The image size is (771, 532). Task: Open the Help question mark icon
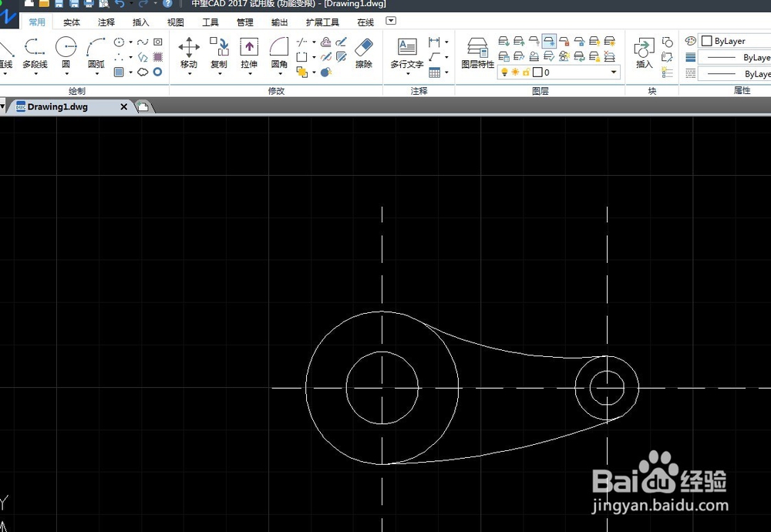(167, 4)
